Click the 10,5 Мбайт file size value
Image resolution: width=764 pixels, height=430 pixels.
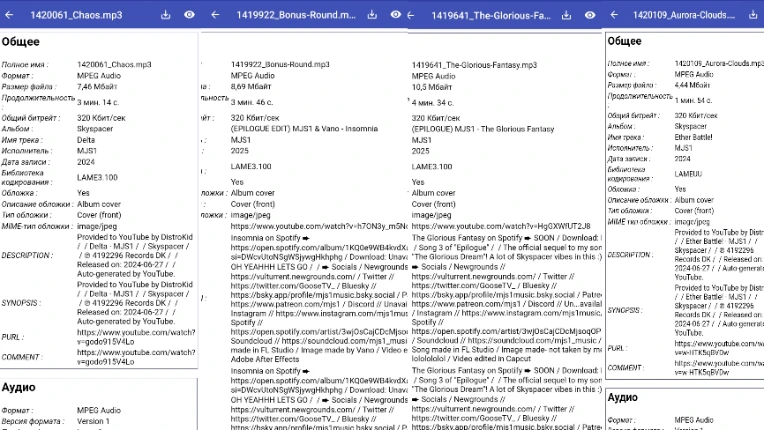tap(432, 87)
